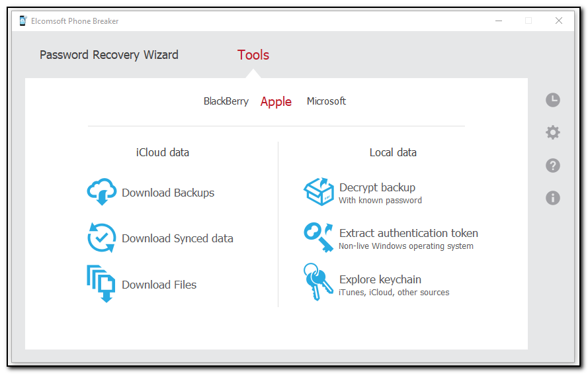Open history via the clock icon
The image size is (588, 374).
(553, 100)
